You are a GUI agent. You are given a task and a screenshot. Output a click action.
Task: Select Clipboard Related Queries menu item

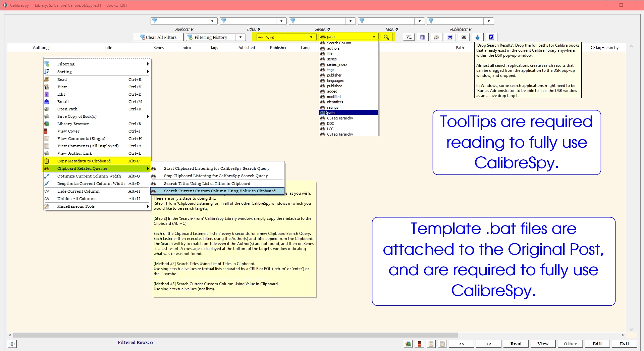tap(97, 168)
